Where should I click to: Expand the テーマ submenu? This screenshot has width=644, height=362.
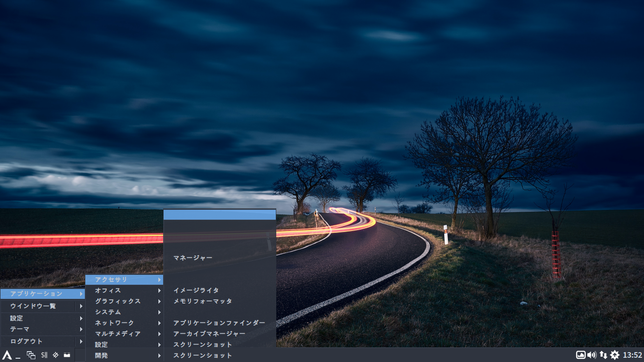point(42,329)
